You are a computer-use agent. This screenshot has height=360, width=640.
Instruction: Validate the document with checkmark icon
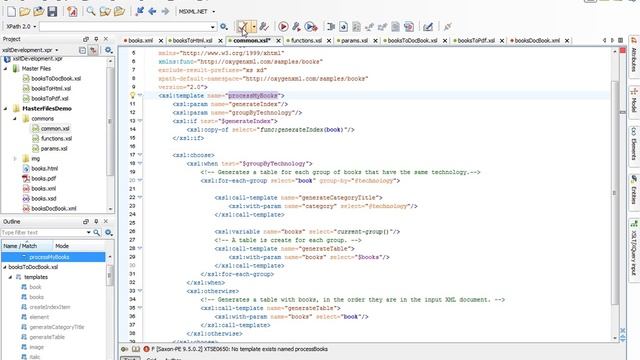pyautogui.click(x=242, y=27)
